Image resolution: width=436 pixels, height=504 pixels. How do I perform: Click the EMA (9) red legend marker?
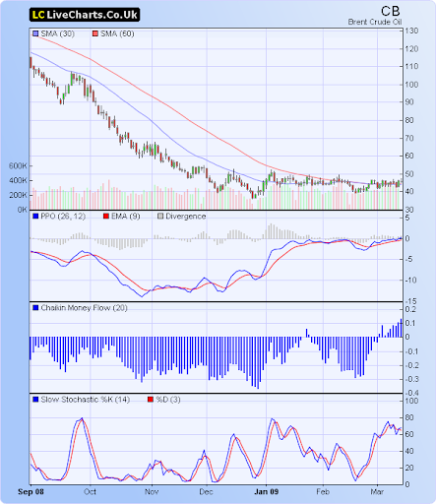click(x=106, y=217)
